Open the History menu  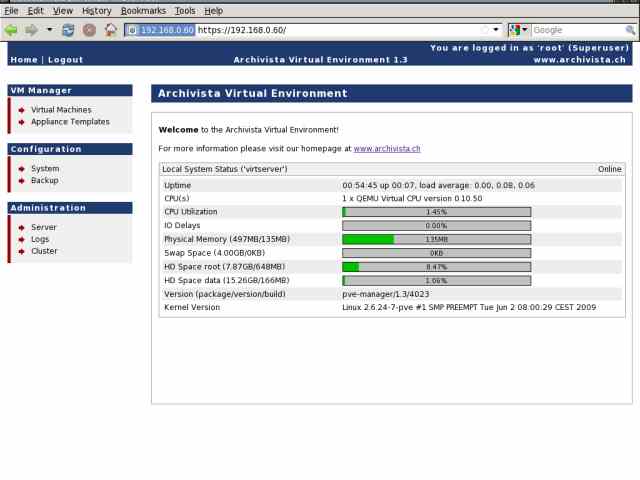97,11
